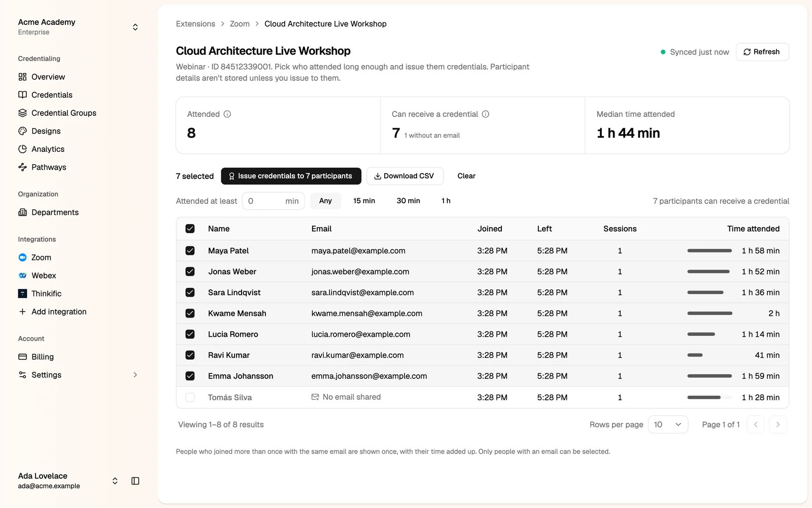
Task: Refresh the synced participant data
Action: point(762,52)
